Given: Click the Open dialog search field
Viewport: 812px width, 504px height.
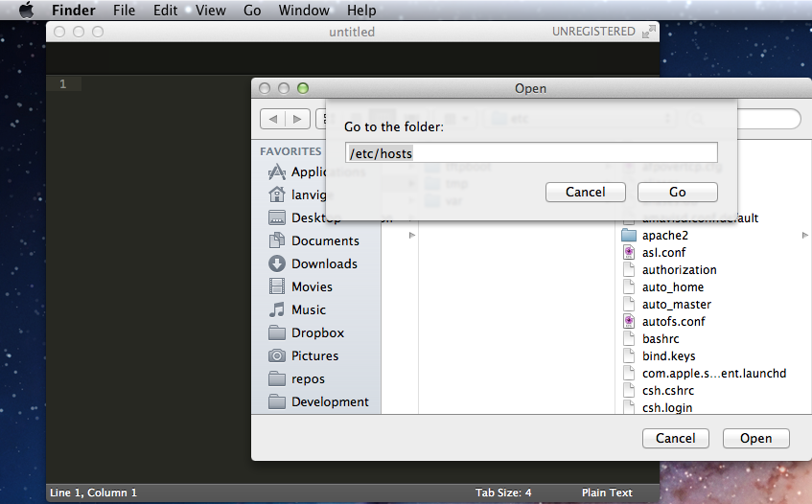Looking at the screenshot, I should 769,119.
